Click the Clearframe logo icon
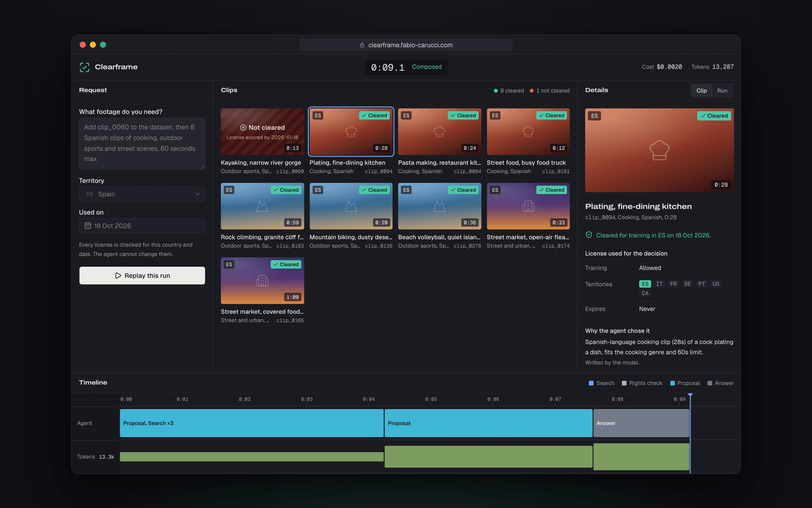812x508 pixels. (x=84, y=67)
